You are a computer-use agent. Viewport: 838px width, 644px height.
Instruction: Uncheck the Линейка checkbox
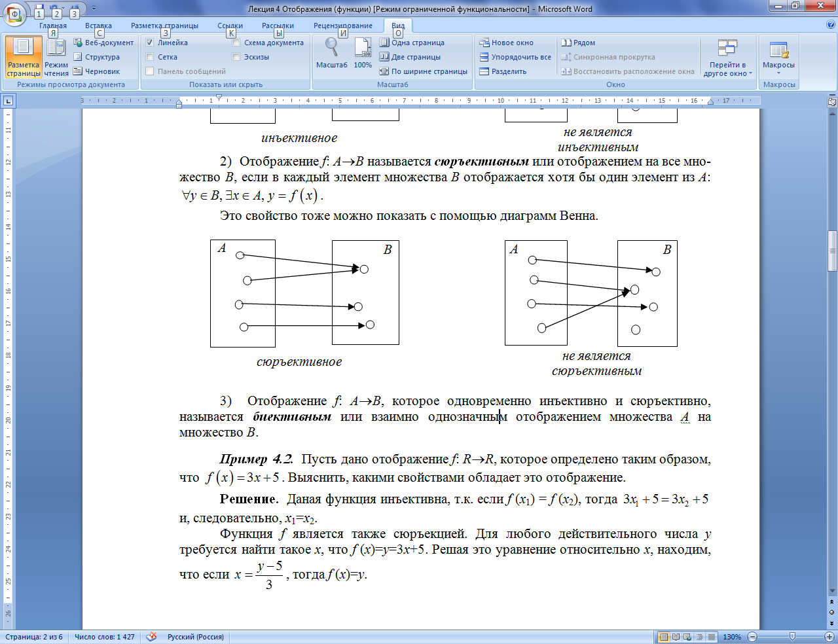pos(150,43)
